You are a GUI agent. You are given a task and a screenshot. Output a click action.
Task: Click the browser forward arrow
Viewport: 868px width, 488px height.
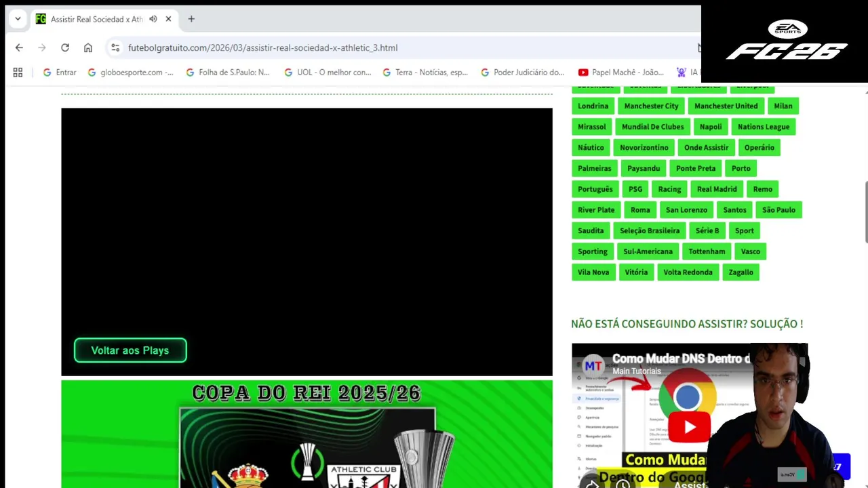pos(42,47)
